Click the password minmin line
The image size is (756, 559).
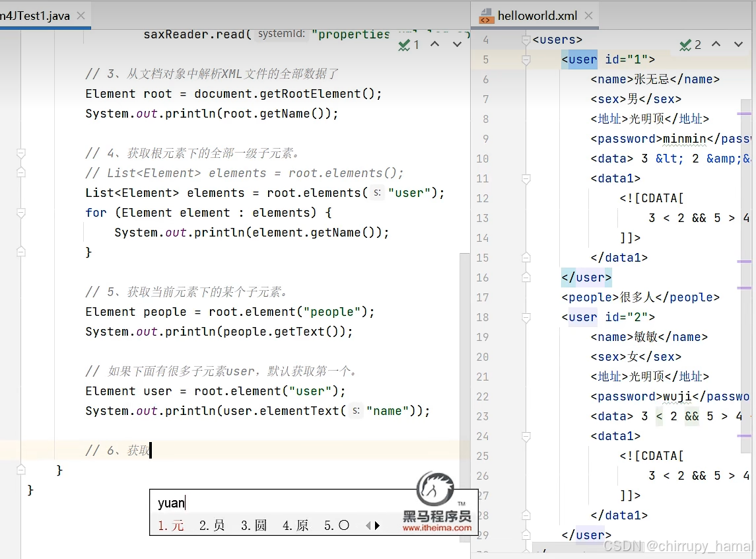click(x=670, y=139)
